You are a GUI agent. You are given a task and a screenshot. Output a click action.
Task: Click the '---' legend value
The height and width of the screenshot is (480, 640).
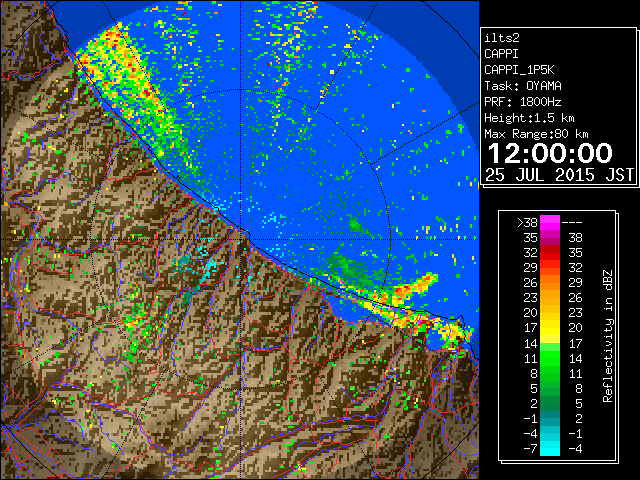[572, 223]
